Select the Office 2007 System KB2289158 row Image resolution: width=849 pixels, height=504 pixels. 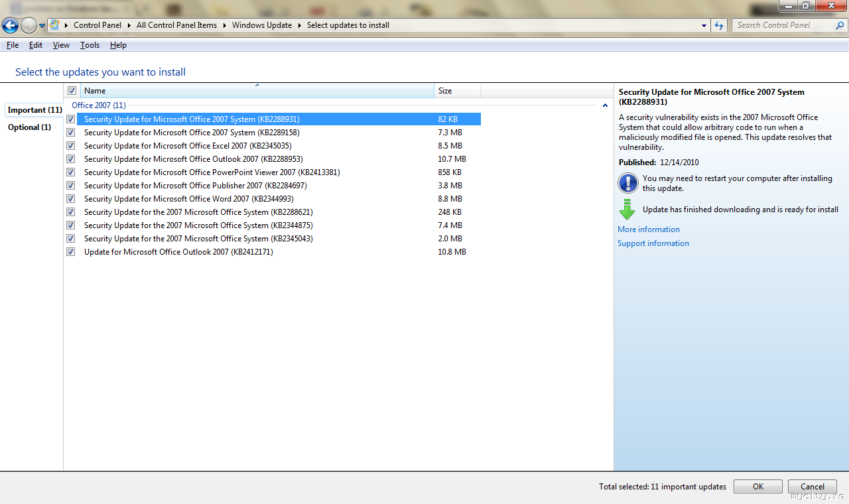click(x=279, y=133)
